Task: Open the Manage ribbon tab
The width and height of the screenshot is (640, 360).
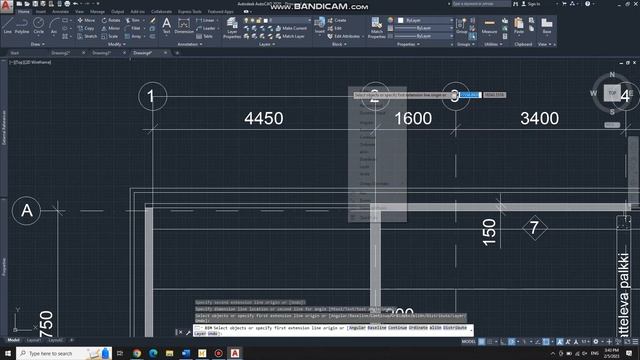Action: click(97, 11)
